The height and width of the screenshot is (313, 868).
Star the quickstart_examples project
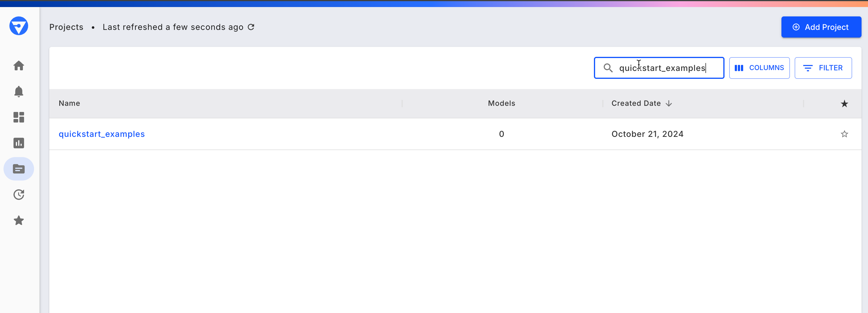[844, 134]
